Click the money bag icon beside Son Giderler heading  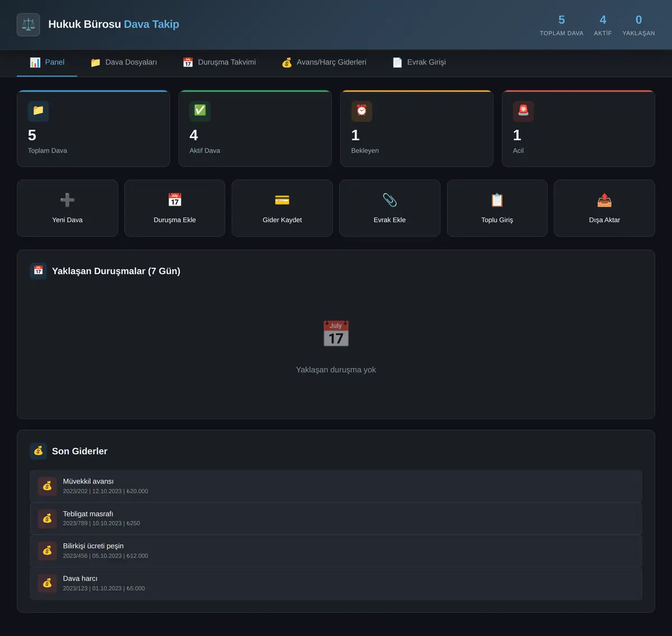(38, 451)
